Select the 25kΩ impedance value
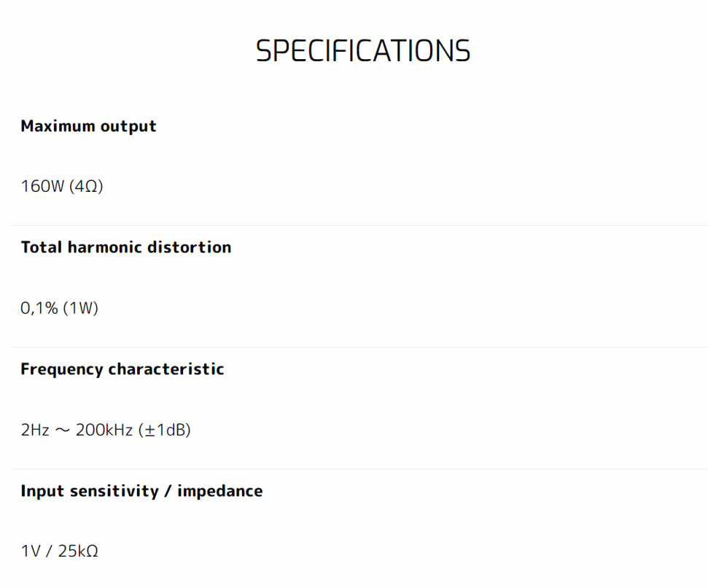Screen dimensions: 708x588 [x=78, y=552]
